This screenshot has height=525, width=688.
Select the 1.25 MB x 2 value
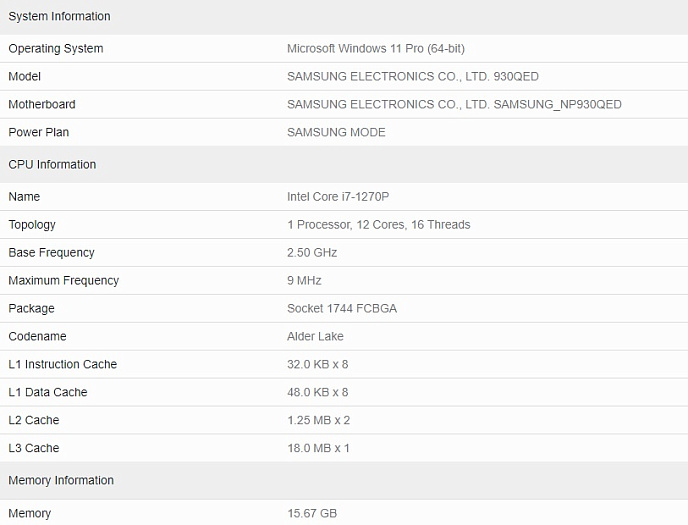319,420
